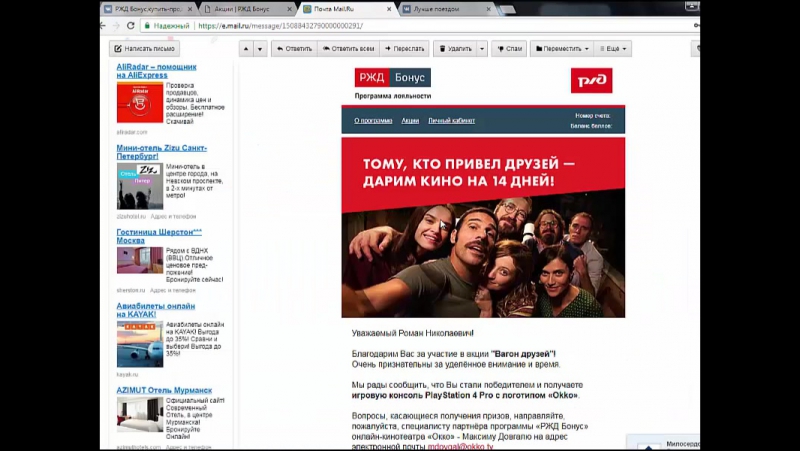
Task: Go to next message with down arrow
Action: pyautogui.click(x=260, y=48)
